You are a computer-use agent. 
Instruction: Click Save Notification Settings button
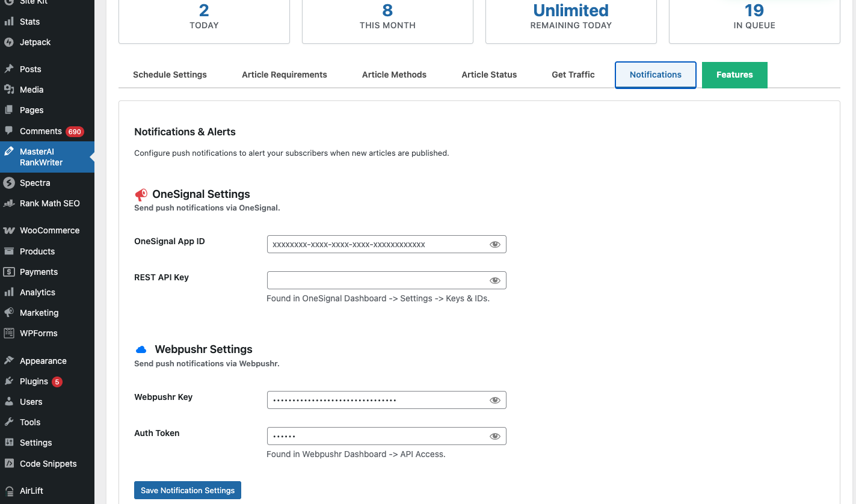[188, 490]
